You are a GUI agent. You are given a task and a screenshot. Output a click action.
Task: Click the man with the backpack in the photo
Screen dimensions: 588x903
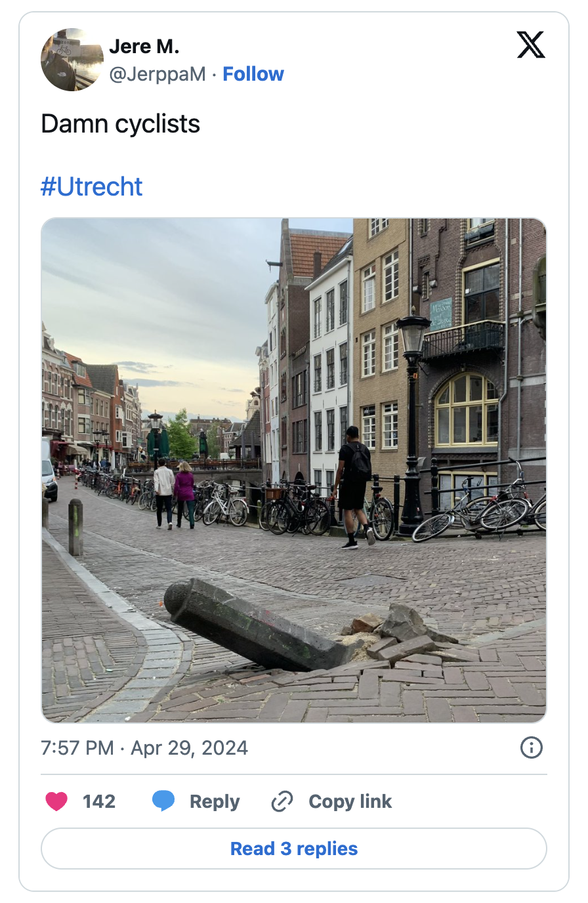[353, 486]
